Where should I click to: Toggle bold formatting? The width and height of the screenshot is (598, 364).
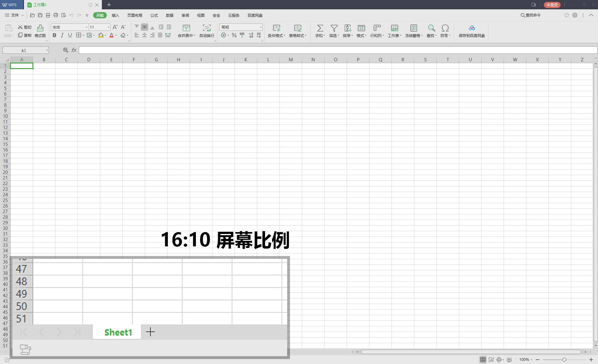(x=54, y=35)
